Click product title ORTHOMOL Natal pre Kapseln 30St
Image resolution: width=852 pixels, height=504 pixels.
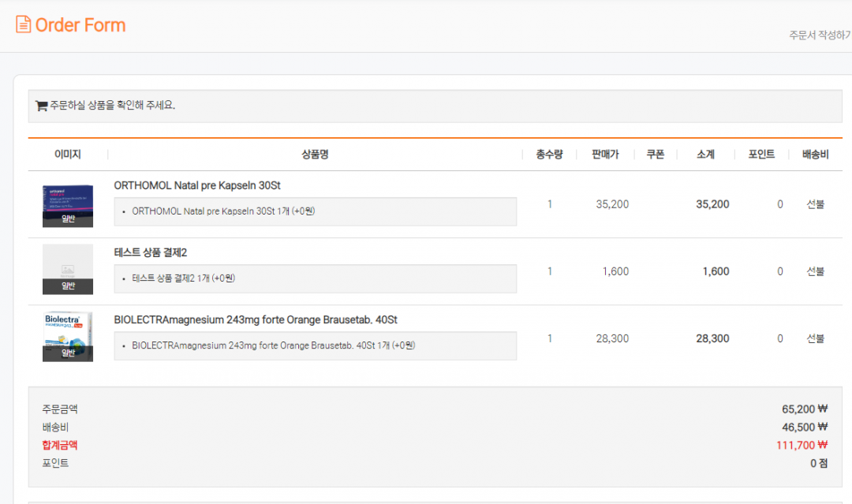pyautogui.click(x=197, y=185)
